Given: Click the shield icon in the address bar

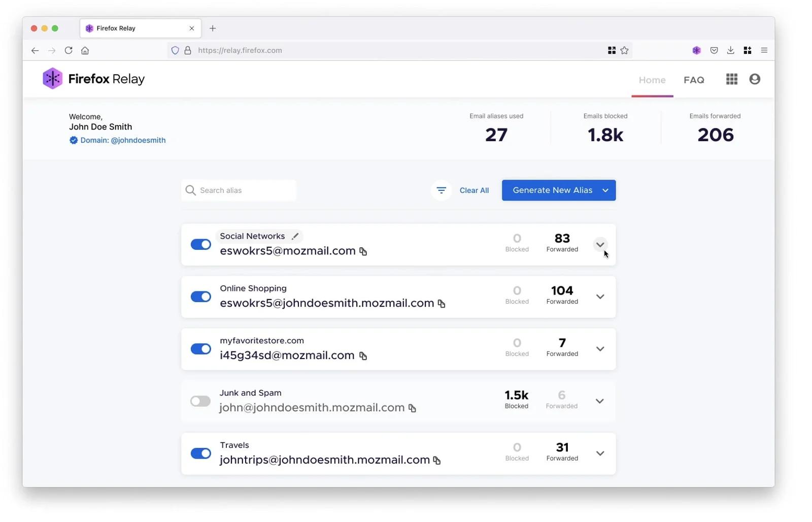Looking at the screenshot, I should [175, 50].
